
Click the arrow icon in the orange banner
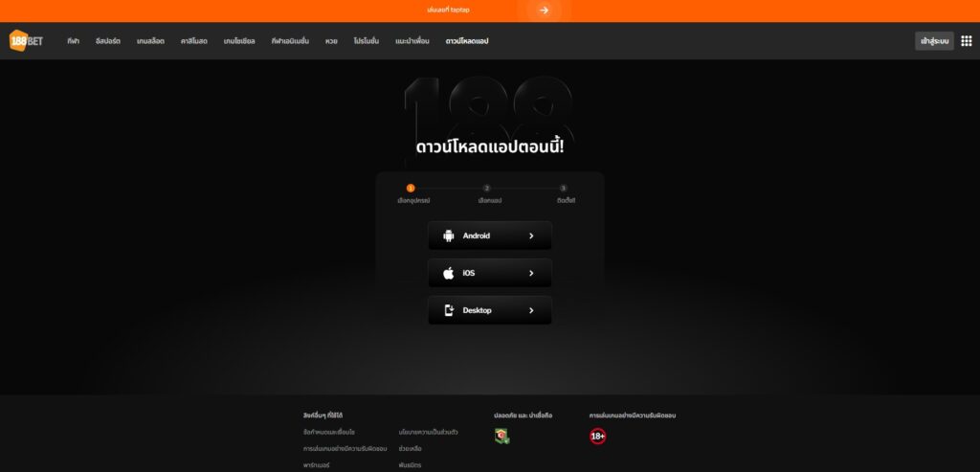(544, 10)
